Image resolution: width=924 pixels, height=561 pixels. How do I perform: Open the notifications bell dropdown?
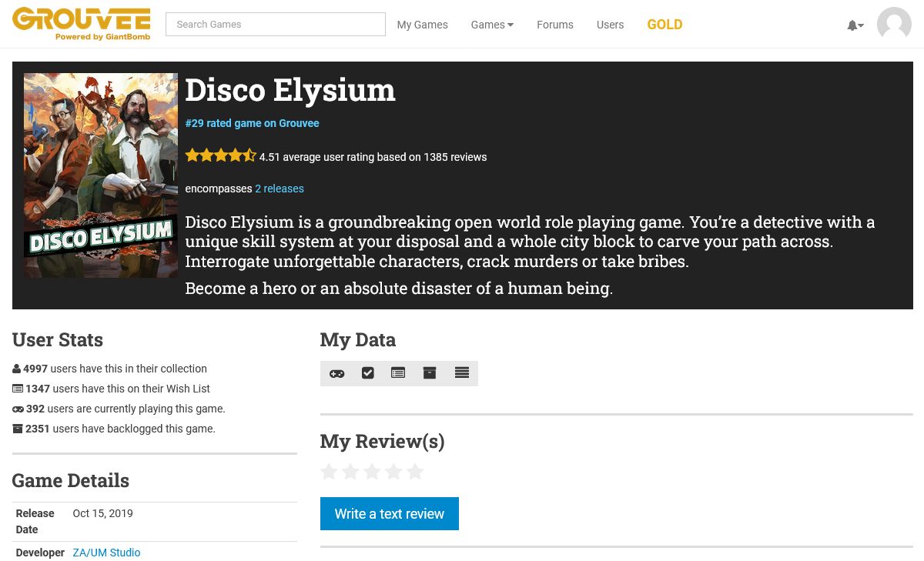(855, 25)
